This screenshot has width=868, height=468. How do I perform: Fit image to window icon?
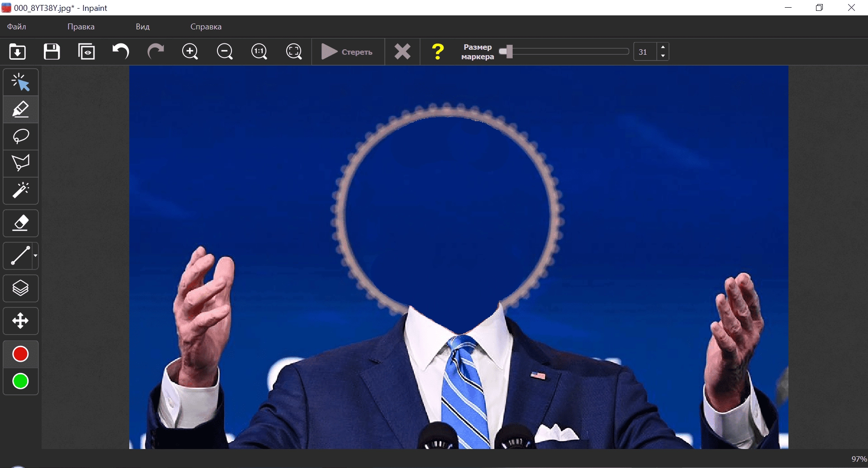pyautogui.click(x=294, y=52)
